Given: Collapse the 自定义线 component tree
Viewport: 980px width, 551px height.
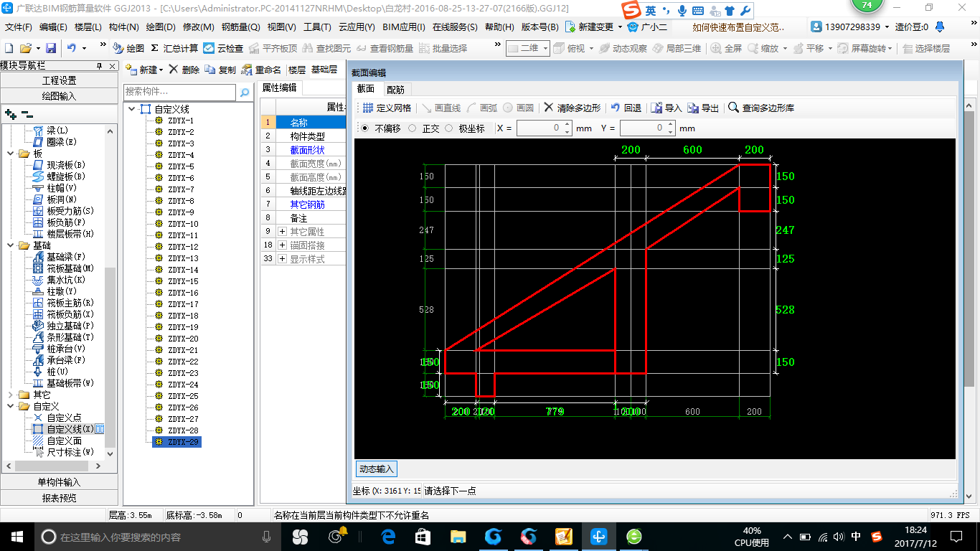Looking at the screenshot, I should click(131, 109).
